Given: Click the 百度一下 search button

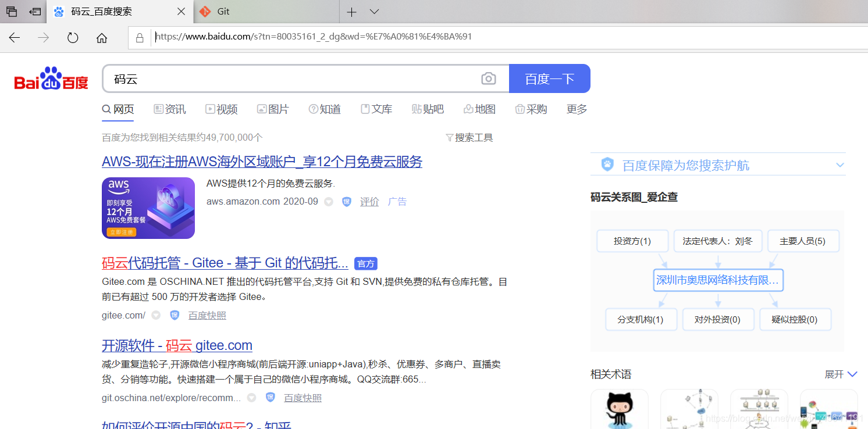Looking at the screenshot, I should click(550, 78).
